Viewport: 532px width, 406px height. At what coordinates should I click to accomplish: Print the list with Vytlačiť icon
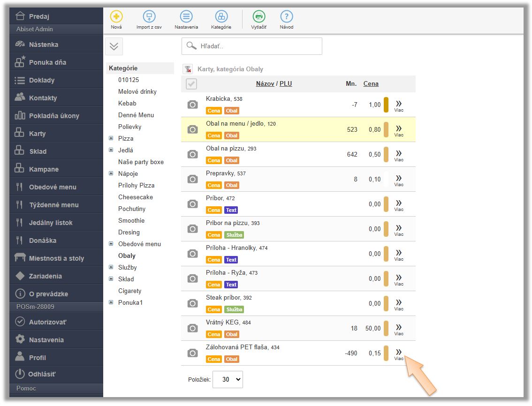coord(258,17)
